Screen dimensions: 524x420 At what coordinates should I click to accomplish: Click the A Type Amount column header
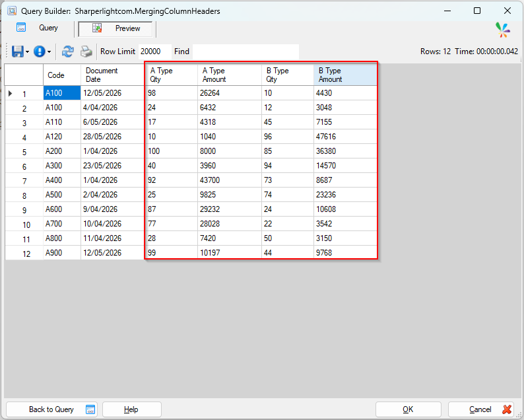click(230, 75)
